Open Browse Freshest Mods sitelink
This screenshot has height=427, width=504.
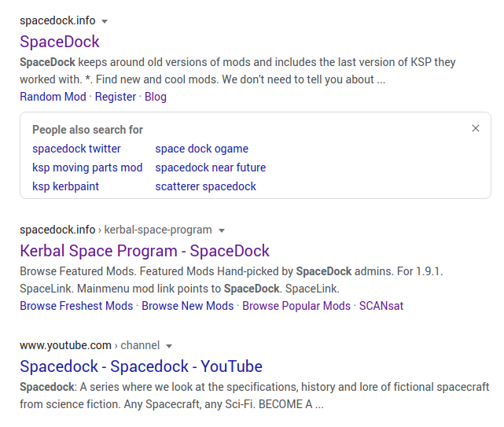tap(76, 306)
